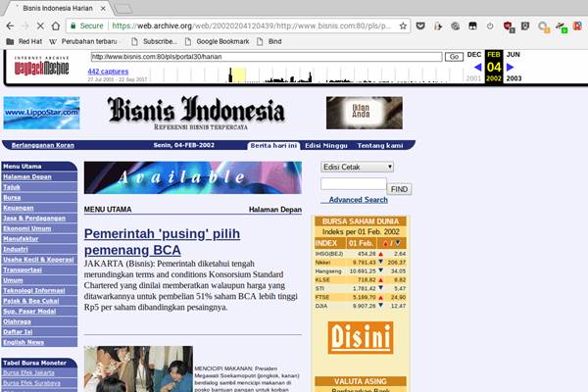Screen dimensions: 588x392
Task: Click the highlighted marker on the capture timeline
Action: [x=238, y=75]
